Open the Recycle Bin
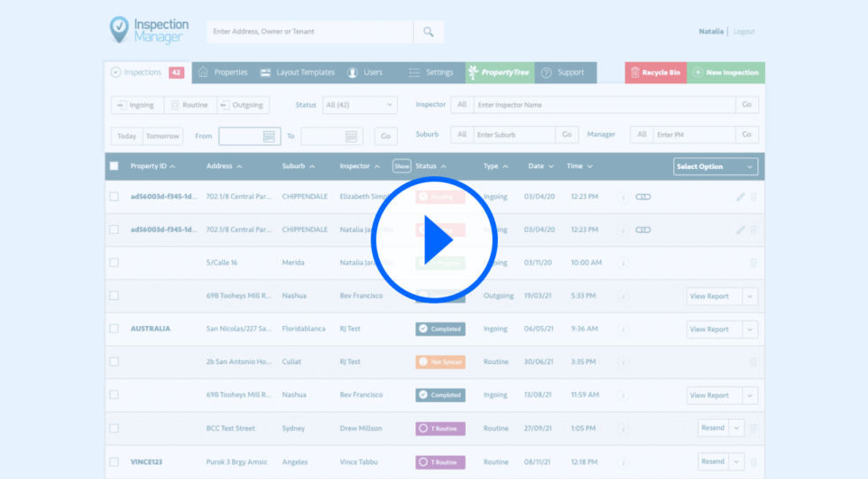This screenshot has width=868, height=479. 655,73
